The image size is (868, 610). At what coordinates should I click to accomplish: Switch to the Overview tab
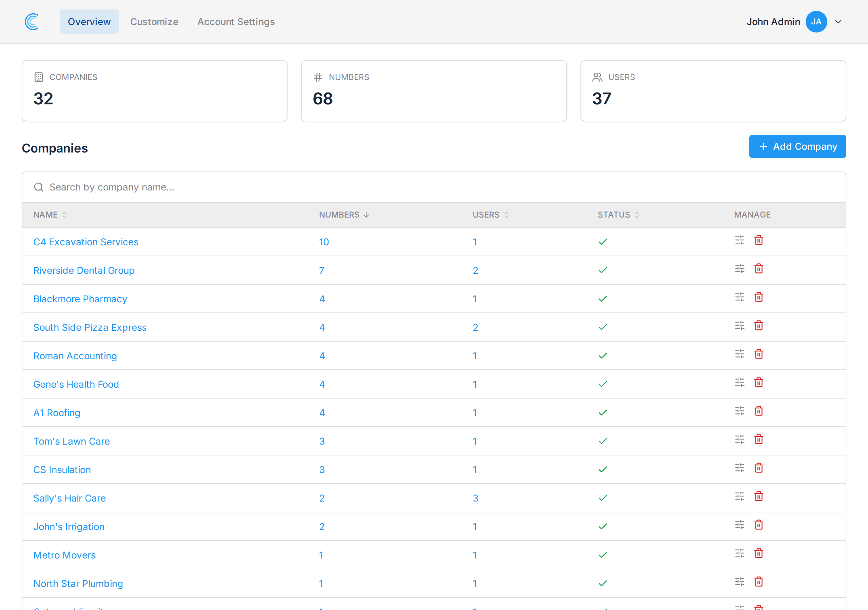point(89,22)
